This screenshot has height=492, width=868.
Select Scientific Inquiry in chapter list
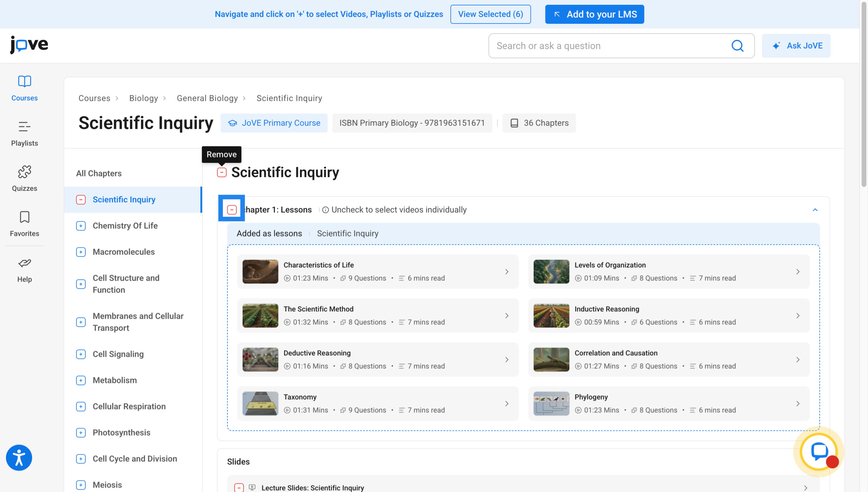(x=124, y=200)
